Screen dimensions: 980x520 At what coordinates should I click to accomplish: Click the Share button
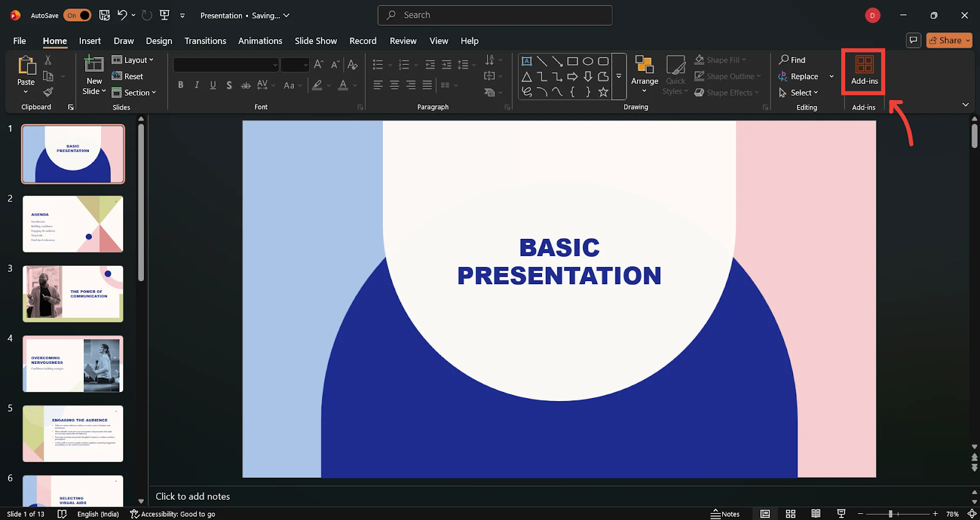(948, 40)
